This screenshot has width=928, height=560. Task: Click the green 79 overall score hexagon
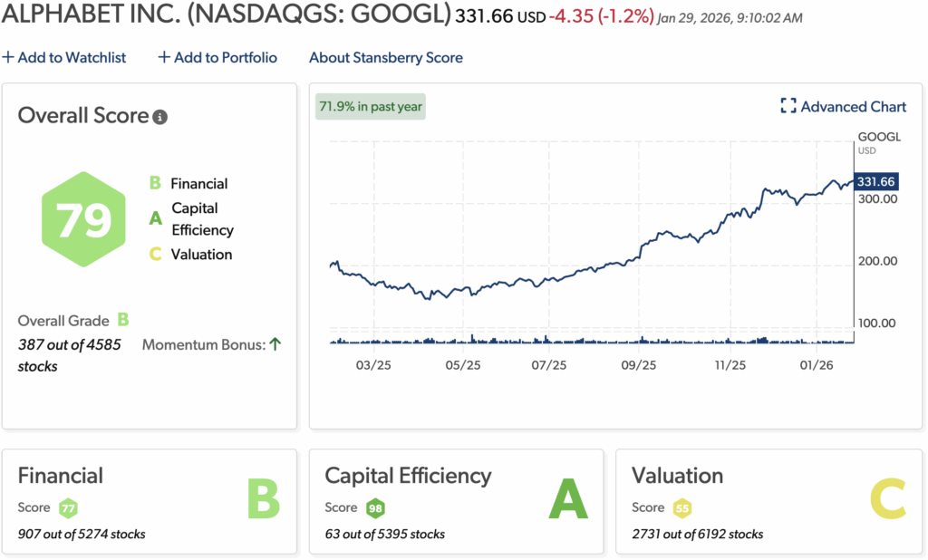(x=84, y=219)
